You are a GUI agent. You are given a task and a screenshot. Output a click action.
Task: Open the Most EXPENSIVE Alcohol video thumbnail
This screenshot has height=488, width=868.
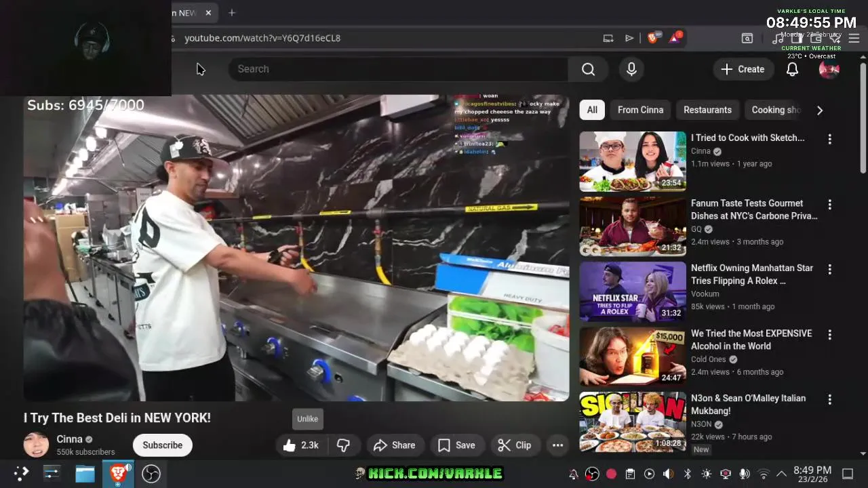[x=633, y=357]
